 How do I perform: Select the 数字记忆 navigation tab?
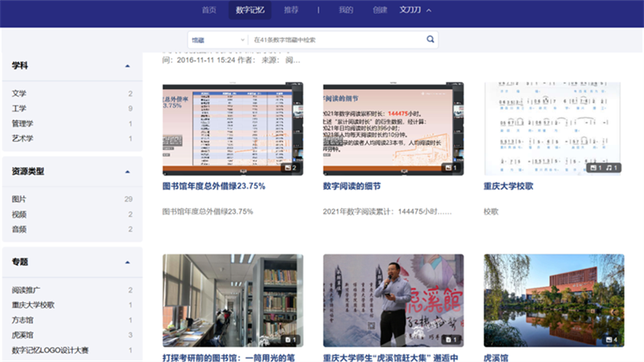tap(250, 10)
